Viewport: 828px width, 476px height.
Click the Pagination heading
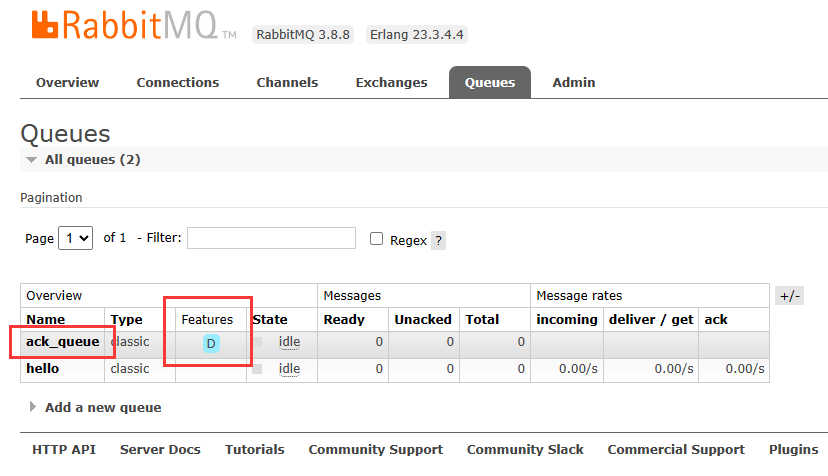(x=51, y=198)
